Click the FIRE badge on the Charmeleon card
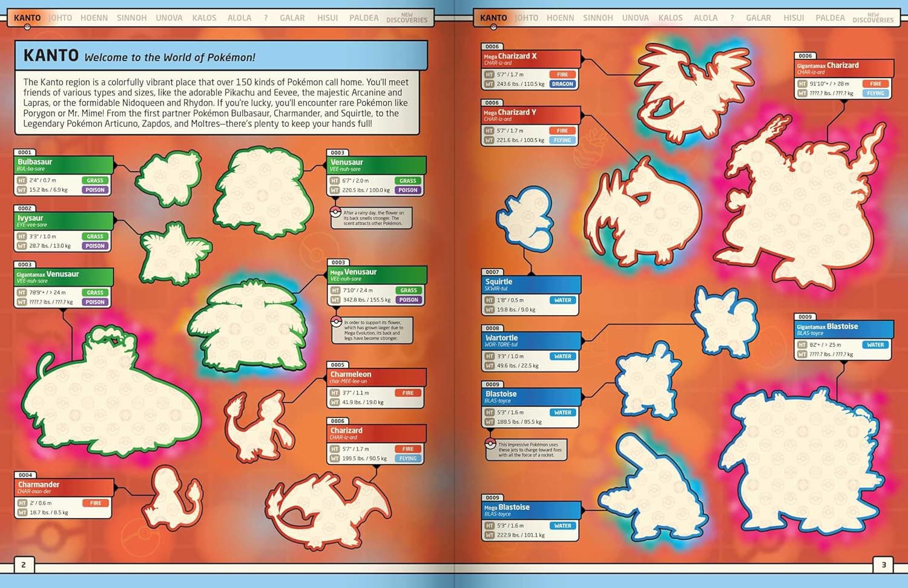This screenshot has width=908, height=588. tap(408, 393)
